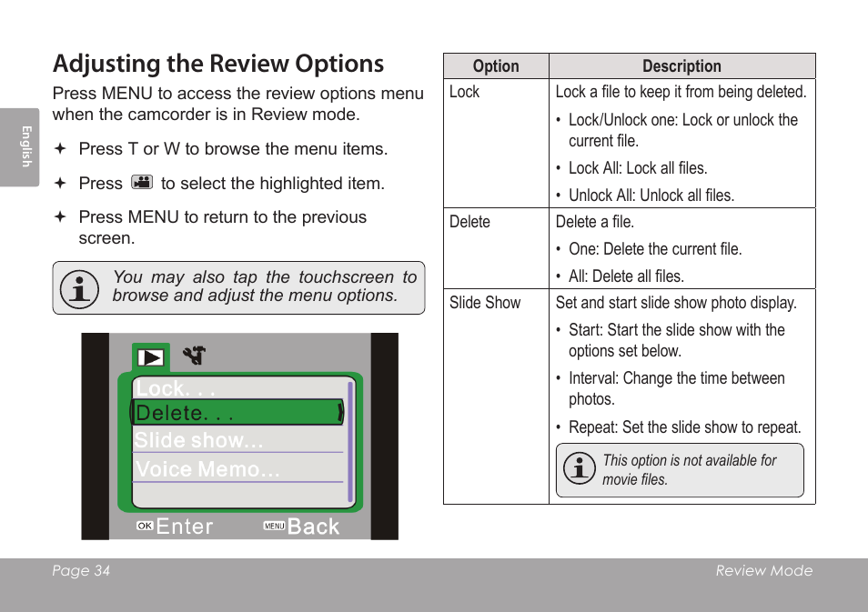Viewport: 868px width, 612px height.
Task: Select the playback tab icon in camcorder menu
Action: coord(150,357)
